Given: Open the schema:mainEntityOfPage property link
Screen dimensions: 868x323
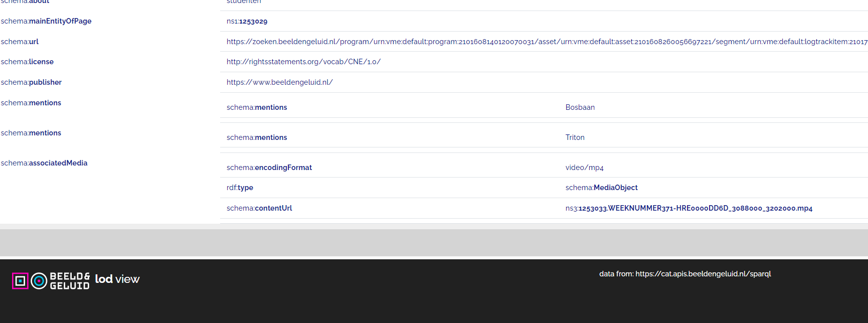Looking at the screenshot, I should point(46,21).
